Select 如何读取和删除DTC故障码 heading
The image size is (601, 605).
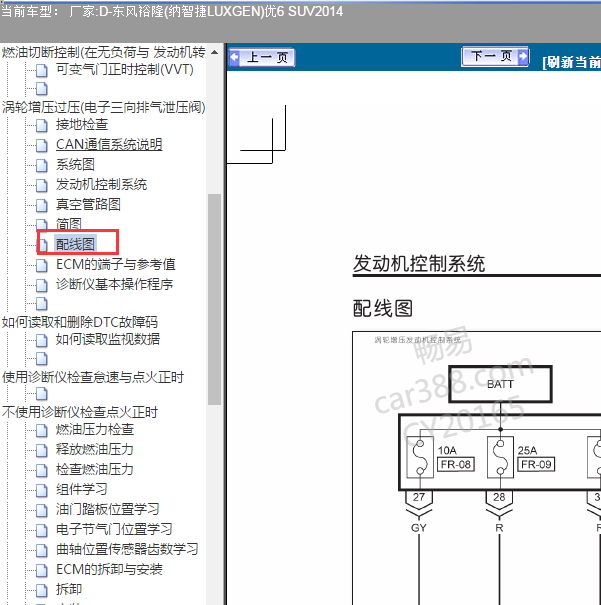coord(80,322)
